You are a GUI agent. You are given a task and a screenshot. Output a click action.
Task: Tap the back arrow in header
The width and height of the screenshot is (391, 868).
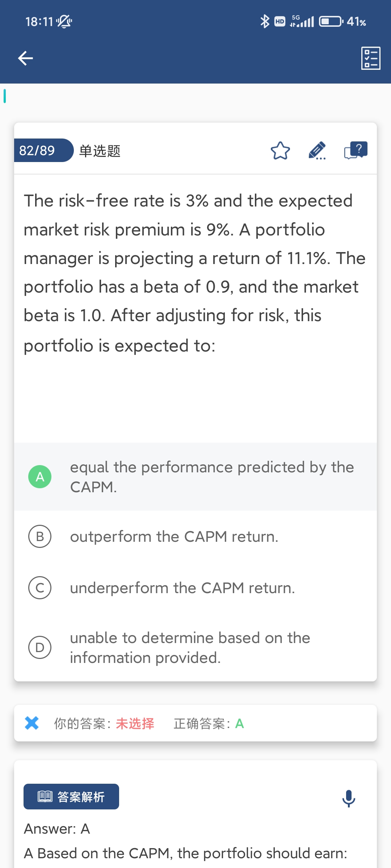pos(25,58)
